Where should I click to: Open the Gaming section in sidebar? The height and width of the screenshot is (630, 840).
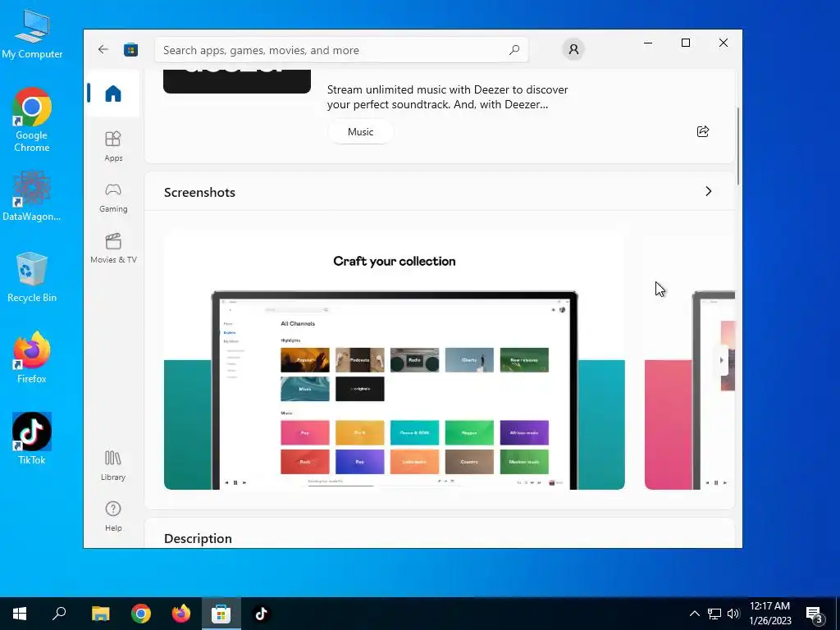[113, 197]
